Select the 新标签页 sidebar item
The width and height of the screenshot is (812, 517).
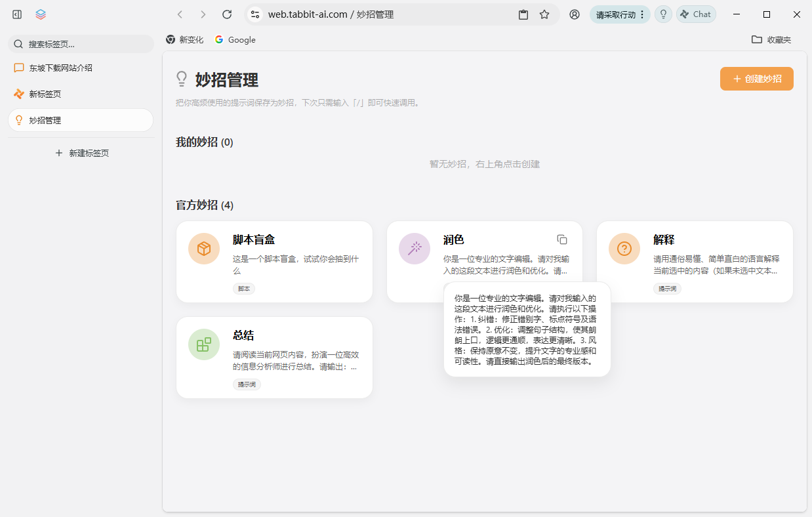pyautogui.click(x=81, y=94)
